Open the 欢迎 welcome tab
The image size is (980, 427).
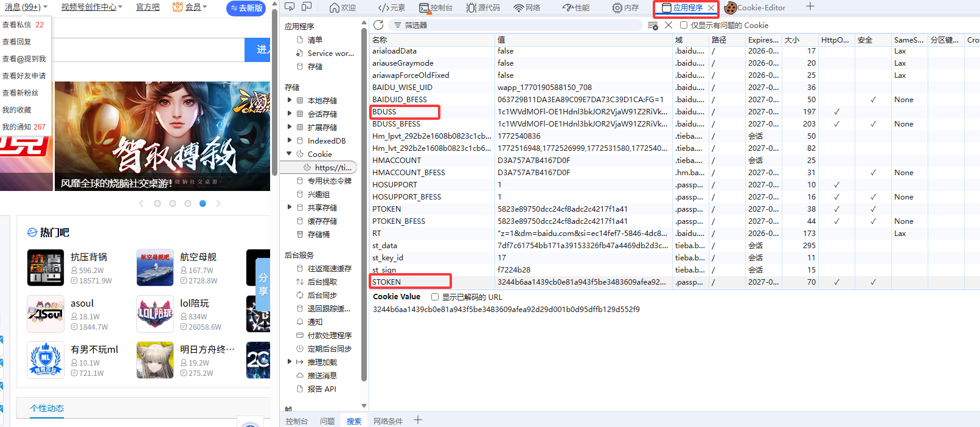tap(342, 8)
